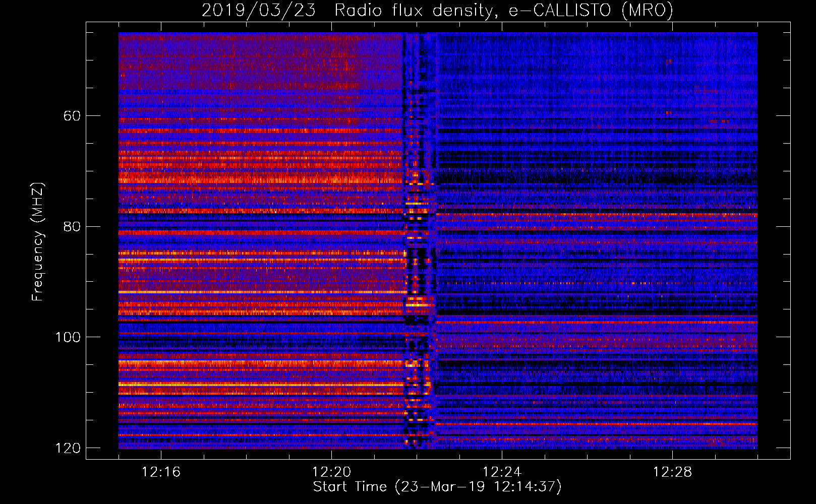Click the 12:16 time tick label
Viewport: 816px width, 504px height.
[161, 472]
